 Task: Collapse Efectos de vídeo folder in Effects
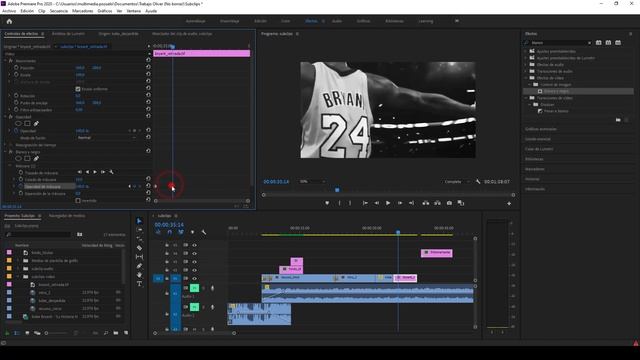(x=526, y=78)
